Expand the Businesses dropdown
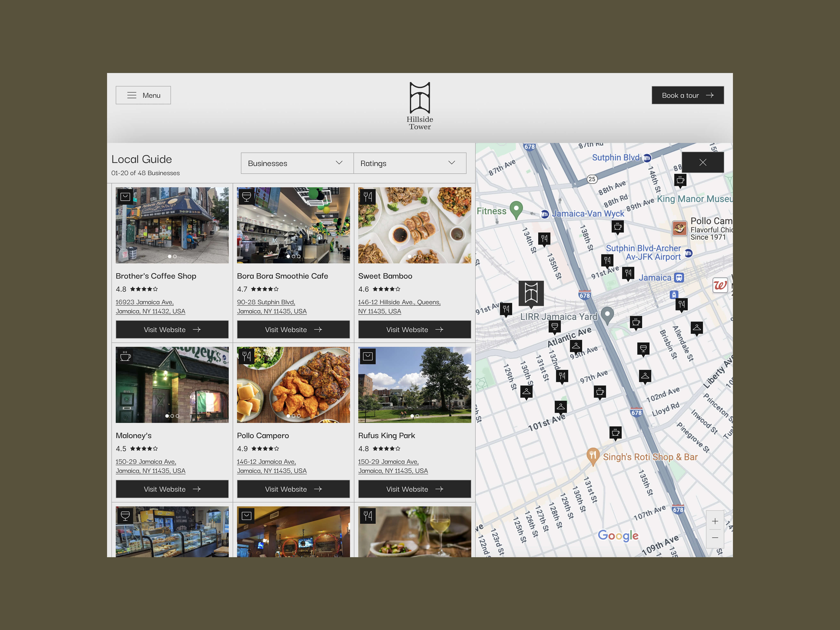840x630 pixels. coord(297,163)
